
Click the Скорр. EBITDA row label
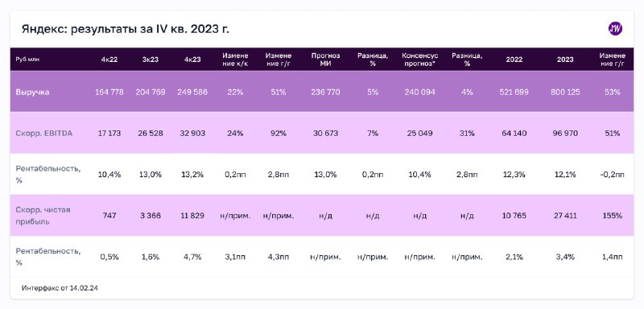click(44, 134)
